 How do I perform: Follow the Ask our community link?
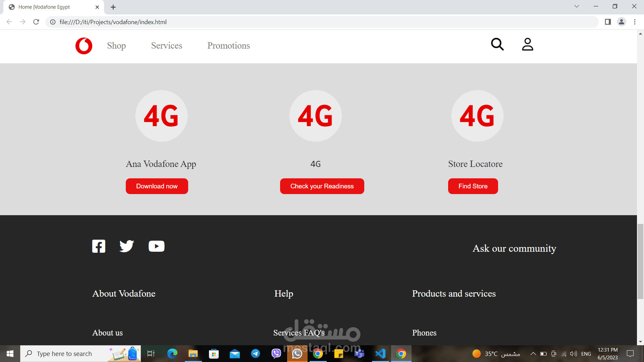click(x=514, y=248)
